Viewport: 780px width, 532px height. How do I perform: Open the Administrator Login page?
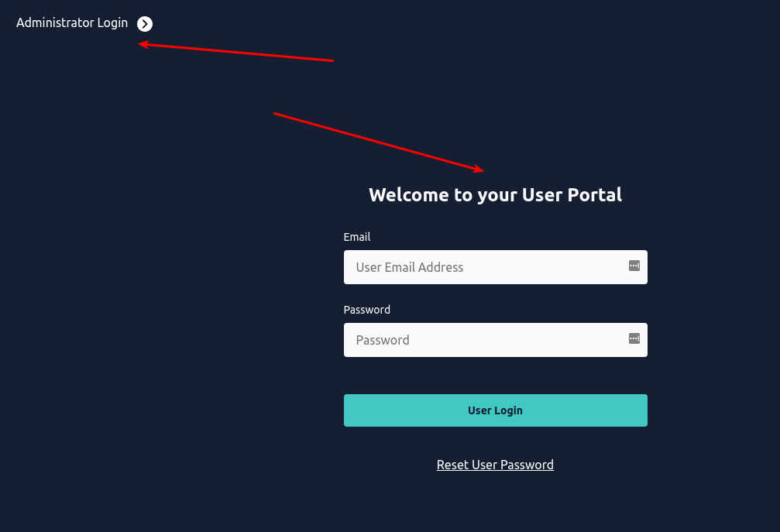coord(72,23)
